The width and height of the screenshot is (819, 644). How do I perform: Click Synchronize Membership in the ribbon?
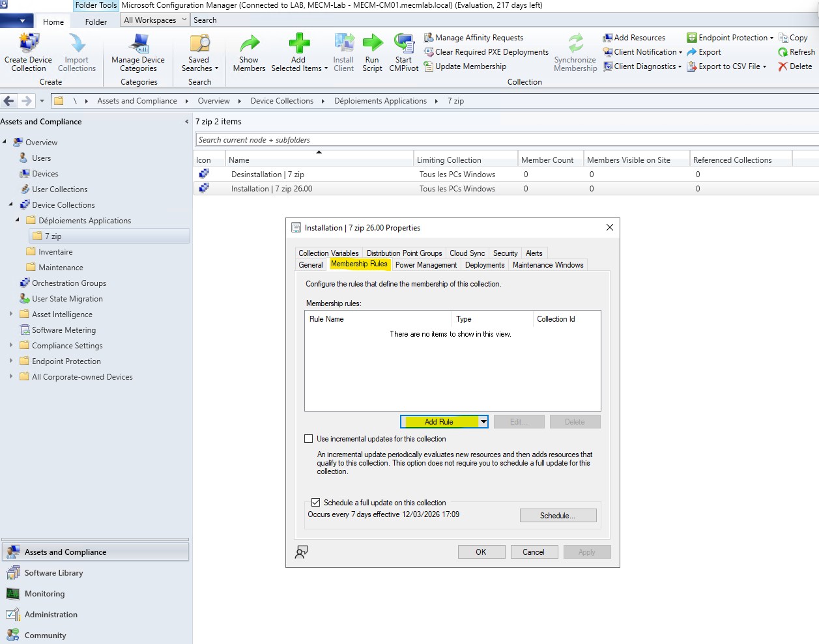click(x=574, y=52)
